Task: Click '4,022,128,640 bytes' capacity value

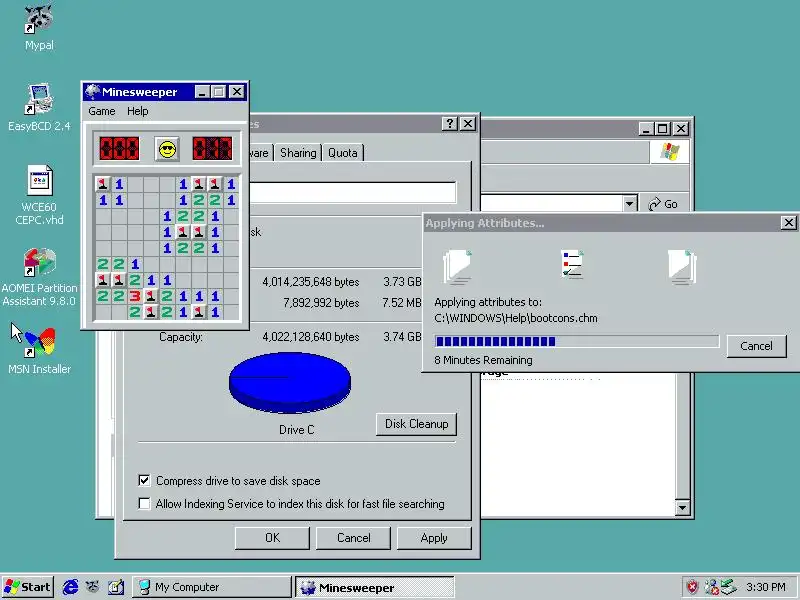Action: (311, 337)
